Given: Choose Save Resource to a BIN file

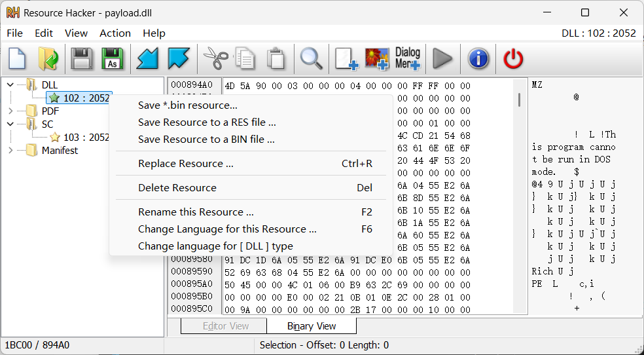Looking at the screenshot, I should 251,140.
